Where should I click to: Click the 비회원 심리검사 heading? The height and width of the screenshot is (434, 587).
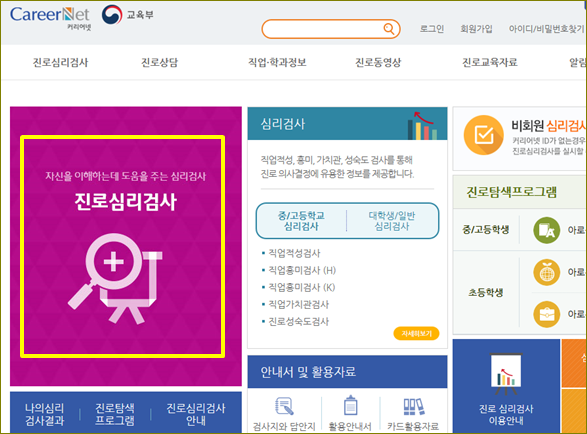549,126
